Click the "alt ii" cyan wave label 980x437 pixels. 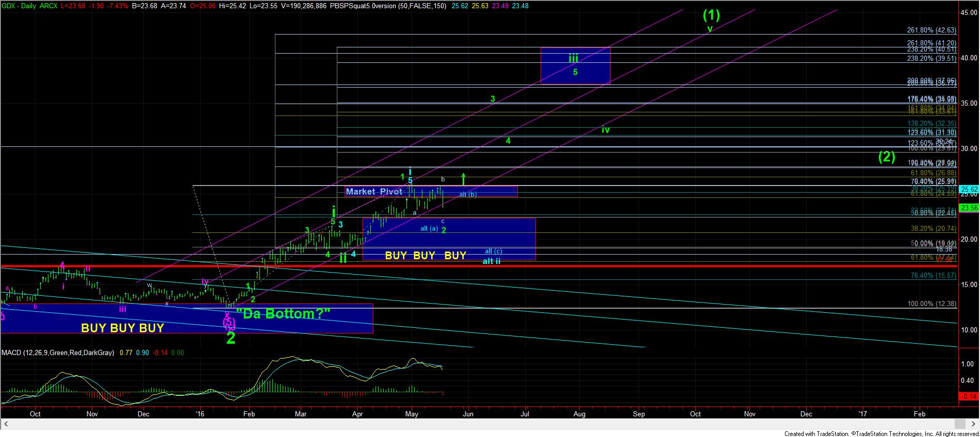click(491, 261)
